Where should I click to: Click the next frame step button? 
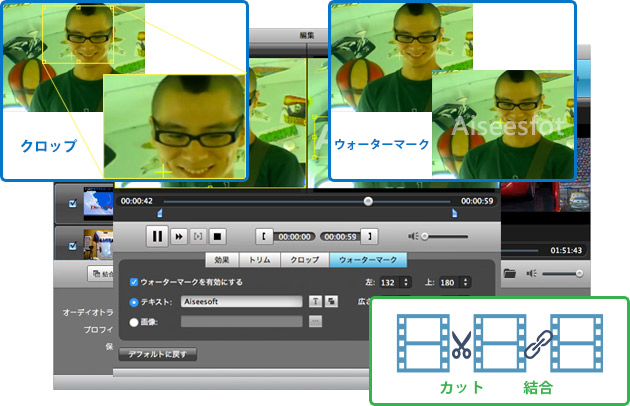coord(199,237)
